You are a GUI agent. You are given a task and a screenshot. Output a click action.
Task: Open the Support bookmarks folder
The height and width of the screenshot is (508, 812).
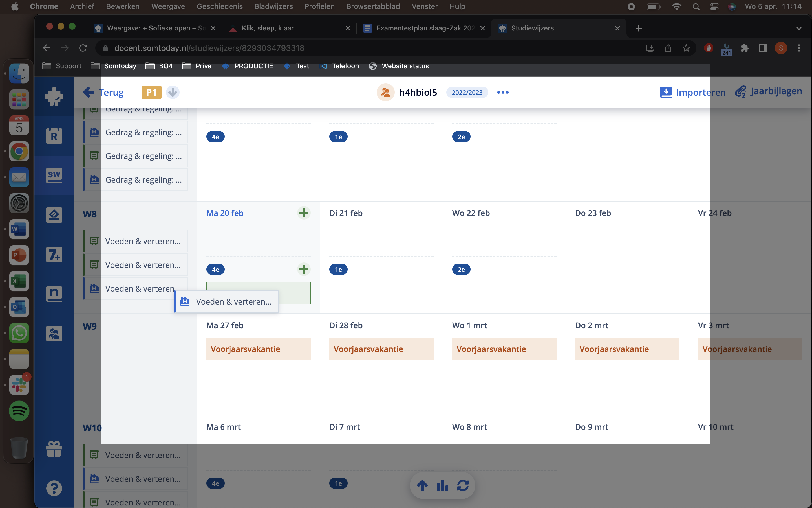[x=62, y=66]
